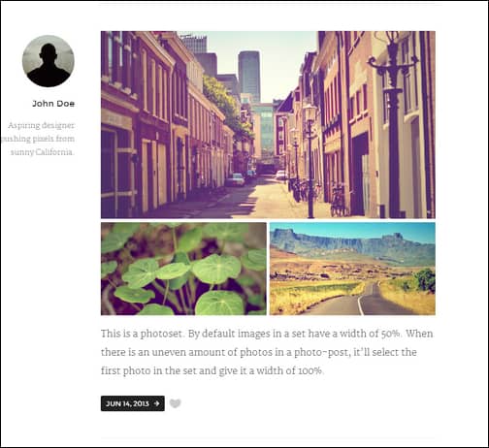Like the post with the heart icon

click(175, 403)
